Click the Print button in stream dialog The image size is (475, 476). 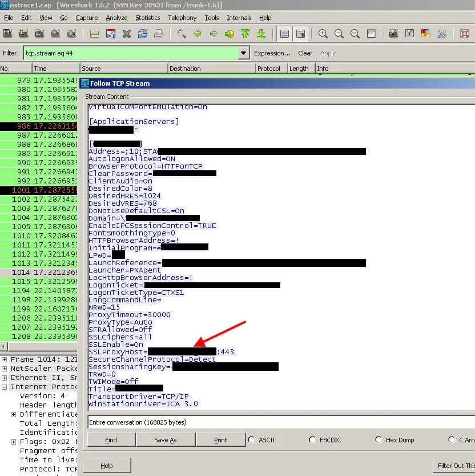(x=220, y=440)
